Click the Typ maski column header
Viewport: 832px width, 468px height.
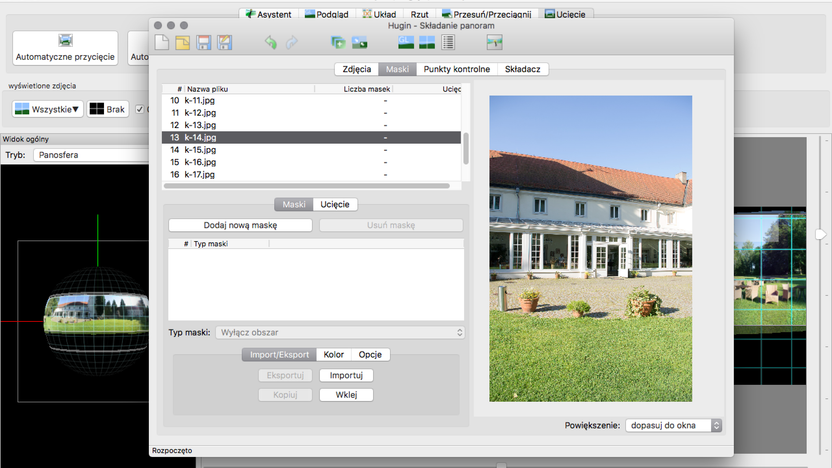point(230,244)
